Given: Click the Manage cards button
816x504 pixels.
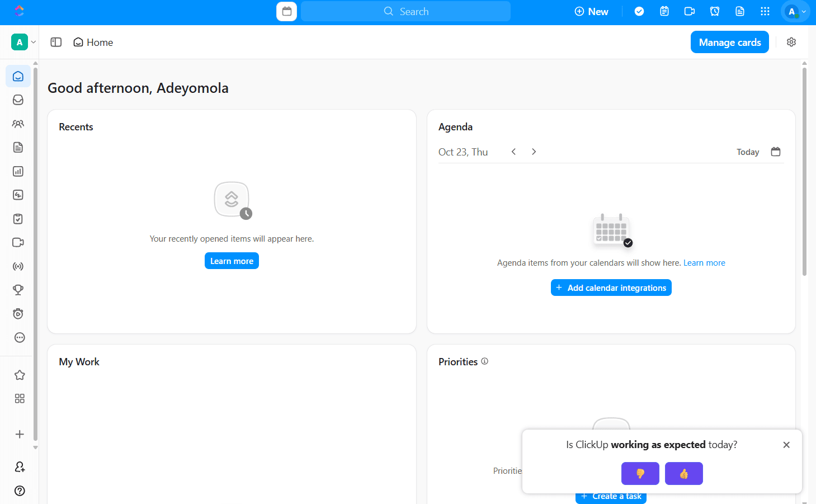Looking at the screenshot, I should click(729, 43).
